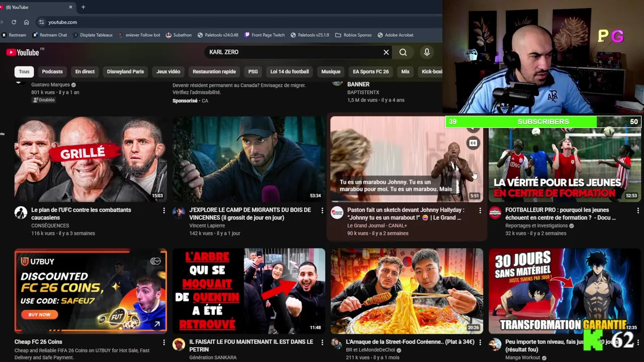This screenshot has height=362, width=644.
Task: Open the Roblox Sponso bookmark folder
Action: (x=353, y=35)
